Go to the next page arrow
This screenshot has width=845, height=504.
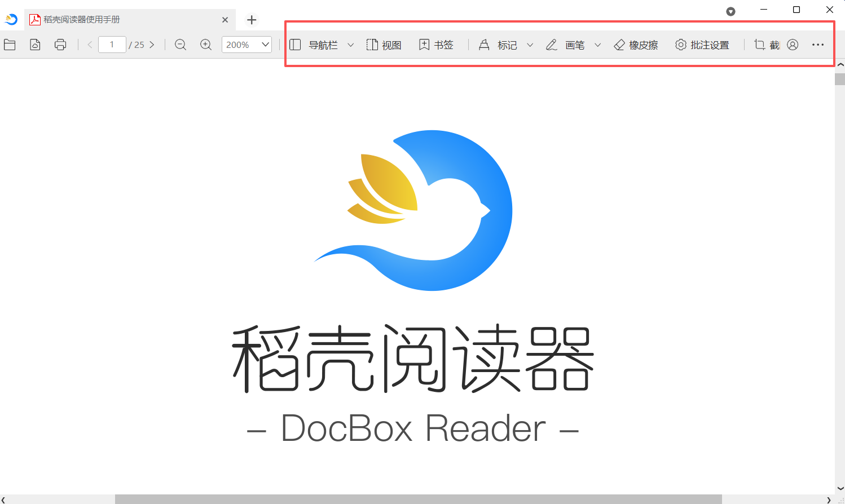coord(152,45)
